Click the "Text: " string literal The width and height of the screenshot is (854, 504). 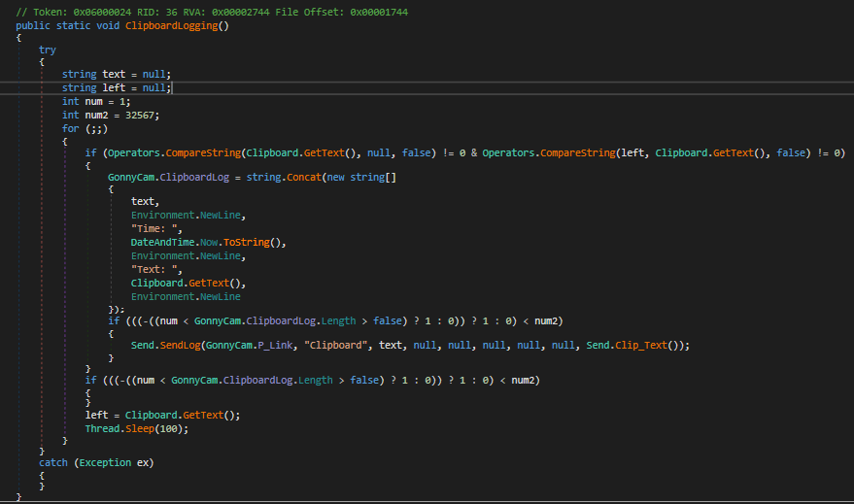click(154, 269)
